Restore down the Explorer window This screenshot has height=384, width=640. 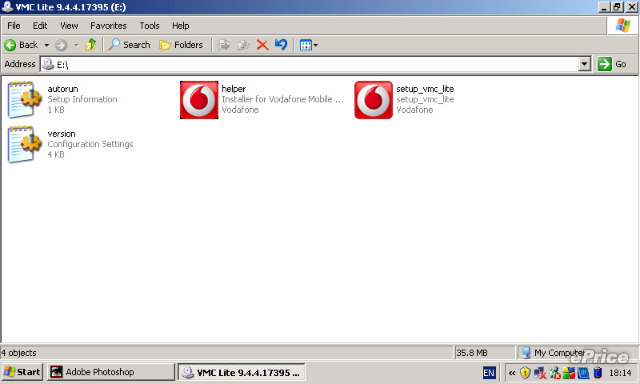click(617, 7)
